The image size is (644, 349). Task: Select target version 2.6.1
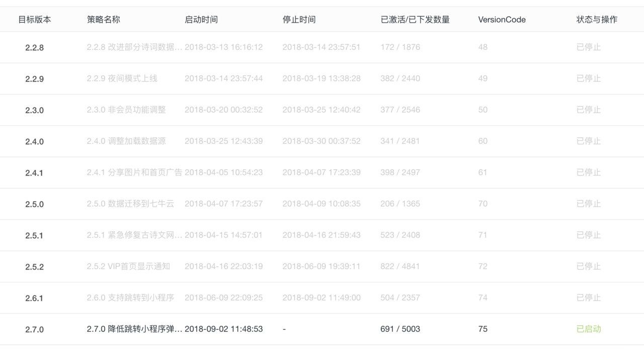point(35,298)
